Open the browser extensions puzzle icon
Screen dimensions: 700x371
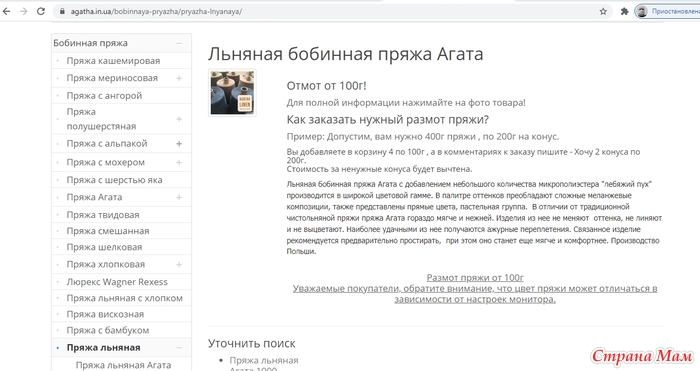[625, 12]
